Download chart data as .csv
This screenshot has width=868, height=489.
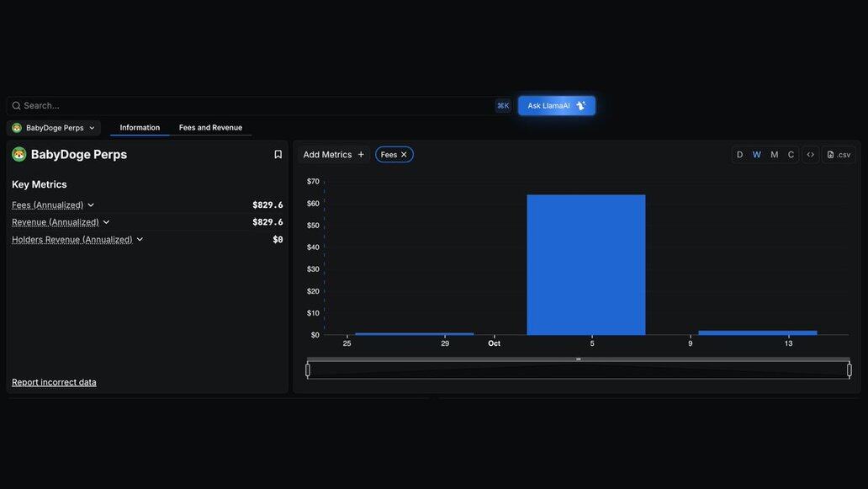[839, 155]
